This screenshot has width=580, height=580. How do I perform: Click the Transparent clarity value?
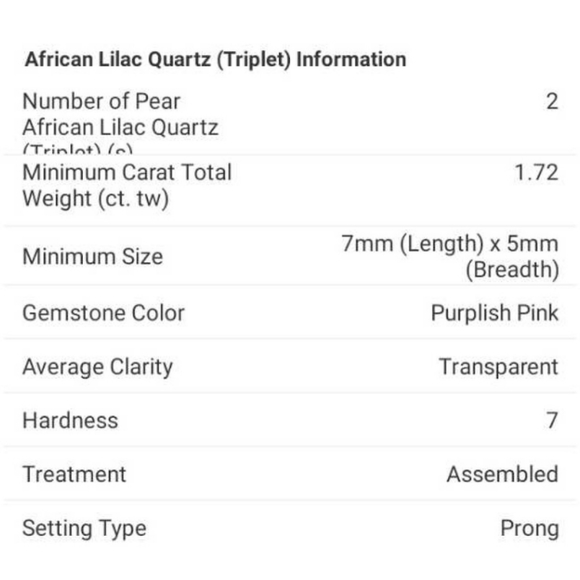(x=499, y=367)
